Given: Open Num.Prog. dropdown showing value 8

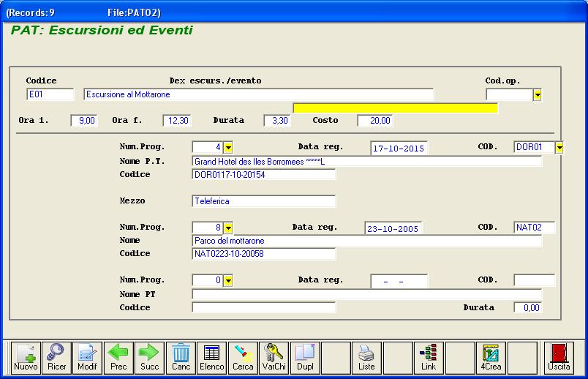Looking at the screenshot, I should [228, 228].
